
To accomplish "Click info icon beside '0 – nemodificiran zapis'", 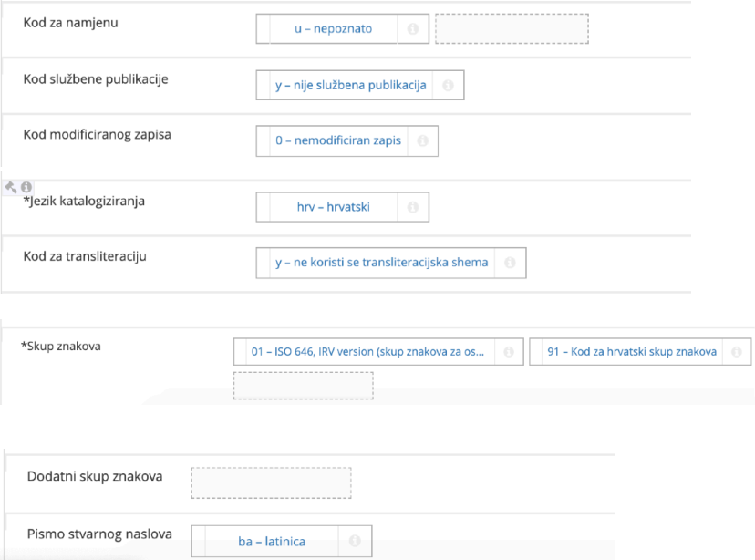I will pyautogui.click(x=422, y=141).
